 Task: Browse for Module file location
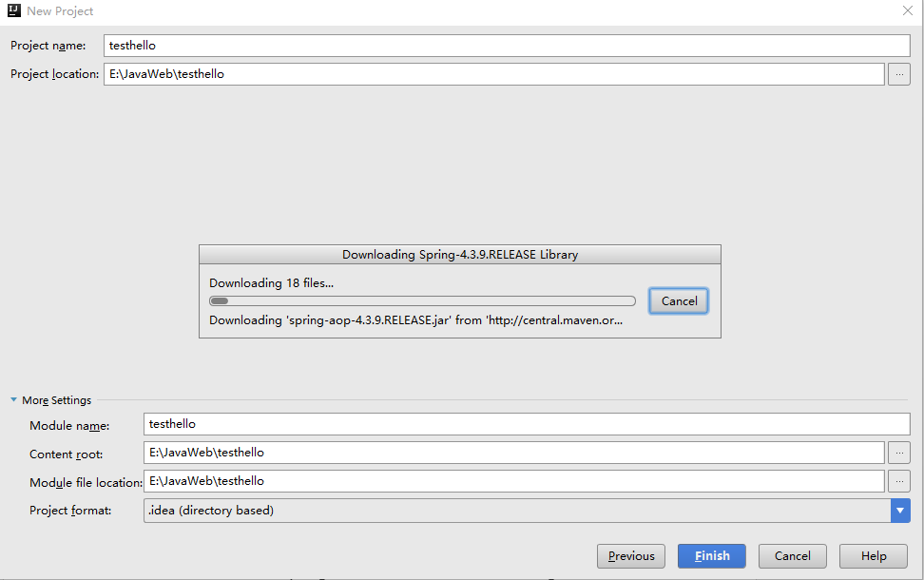898,481
